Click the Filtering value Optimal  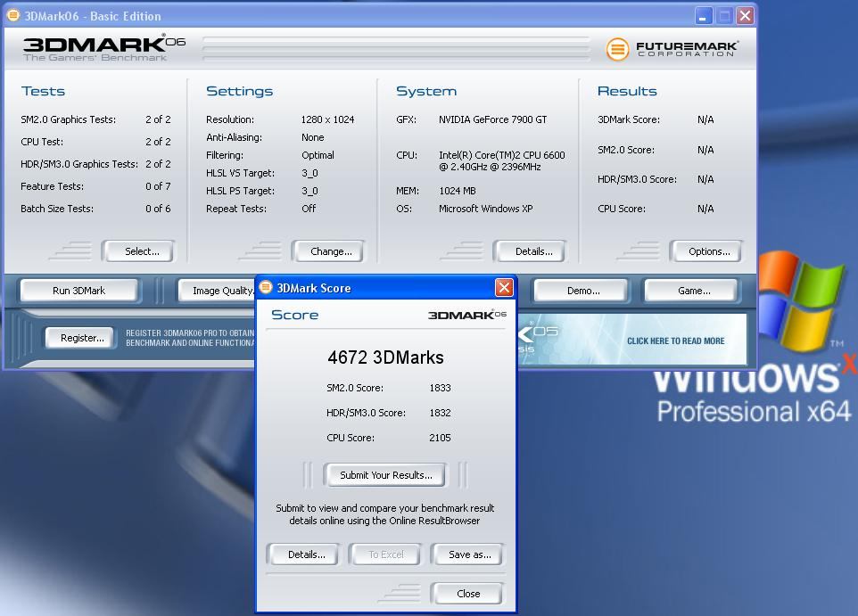[x=318, y=155]
